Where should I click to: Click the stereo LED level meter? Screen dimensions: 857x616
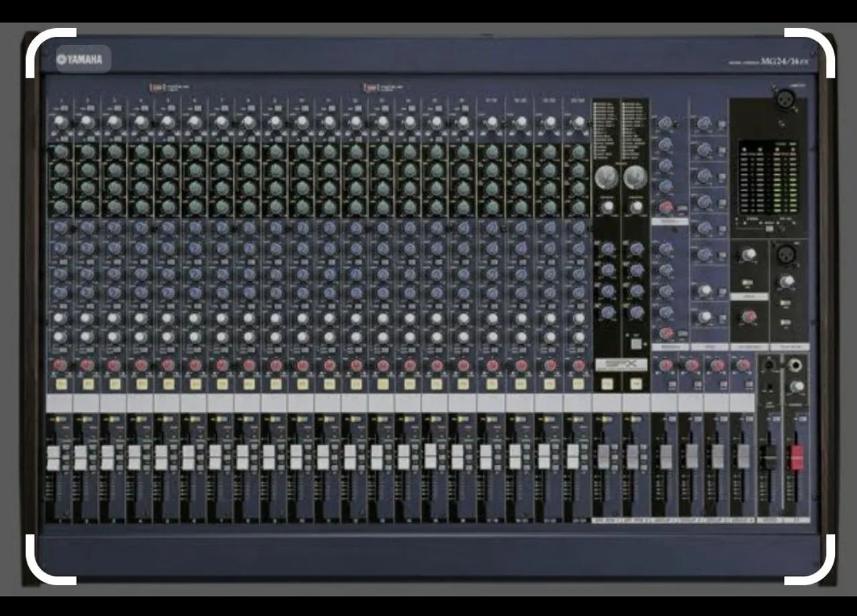(x=768, y=177)
